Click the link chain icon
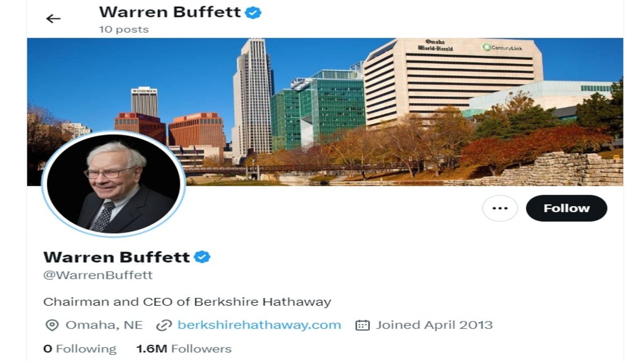 click(x=164, y=325)
